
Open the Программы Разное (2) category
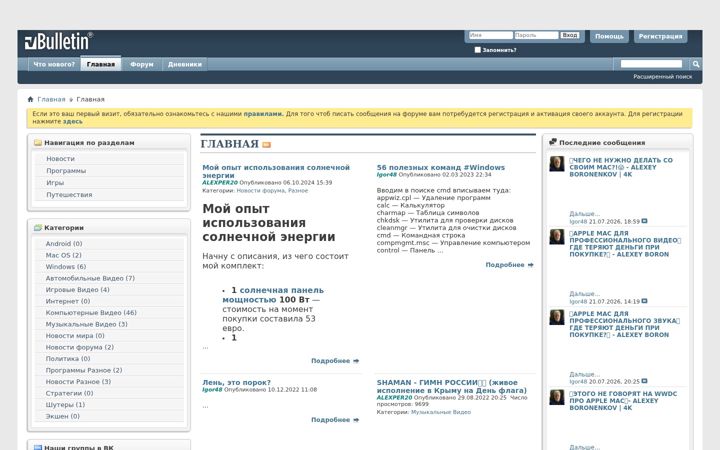[x=84, y=370]
